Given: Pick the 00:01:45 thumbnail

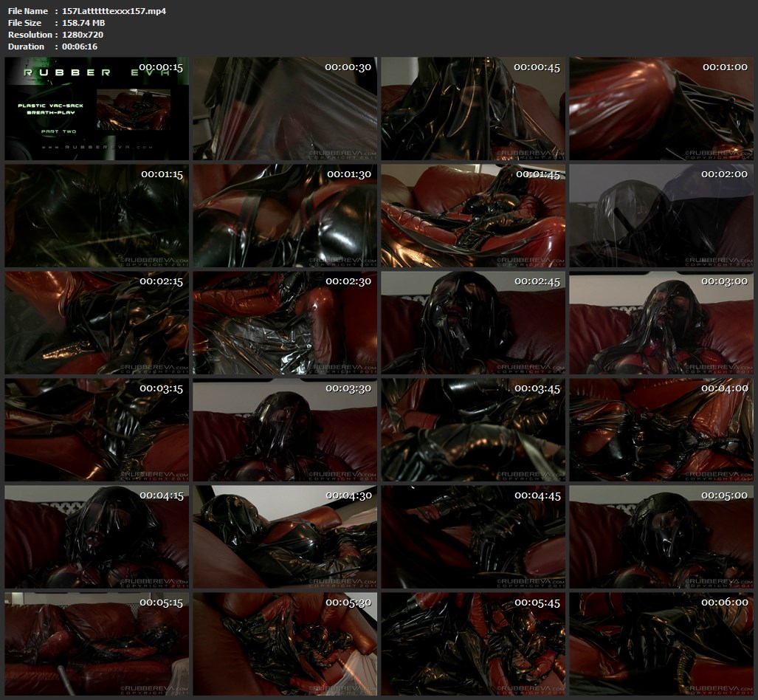Looking at the screenshot, I should (473, 216).
